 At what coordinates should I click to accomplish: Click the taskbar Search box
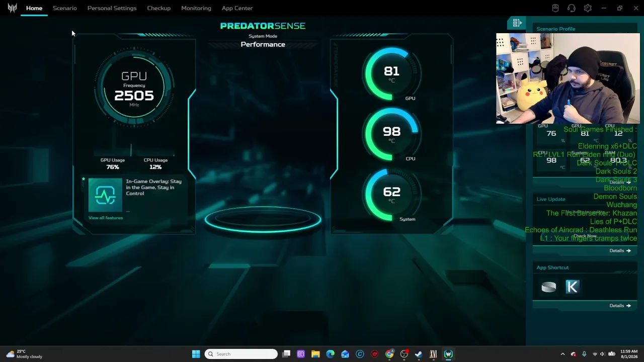pos(241,354)
